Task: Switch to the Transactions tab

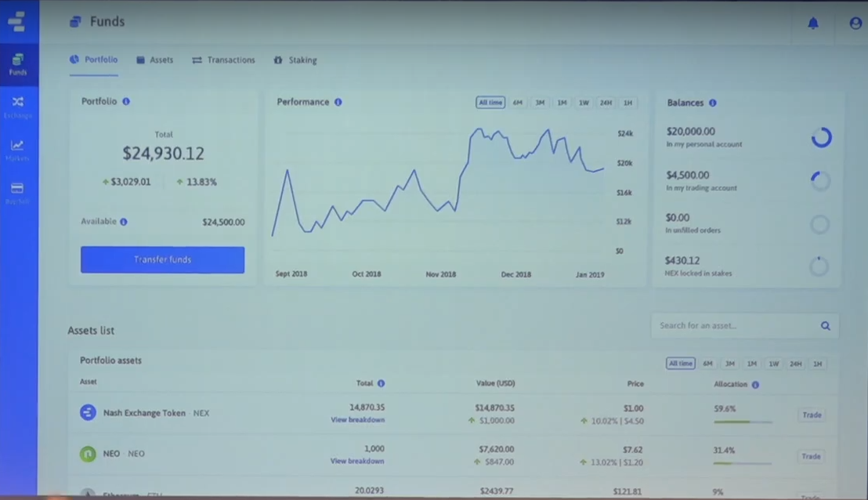Action: [x=223, y=60]
